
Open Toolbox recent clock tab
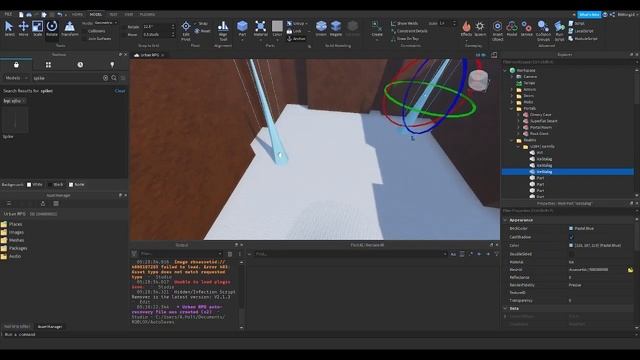pyautogui.click(x=80, y=64)
